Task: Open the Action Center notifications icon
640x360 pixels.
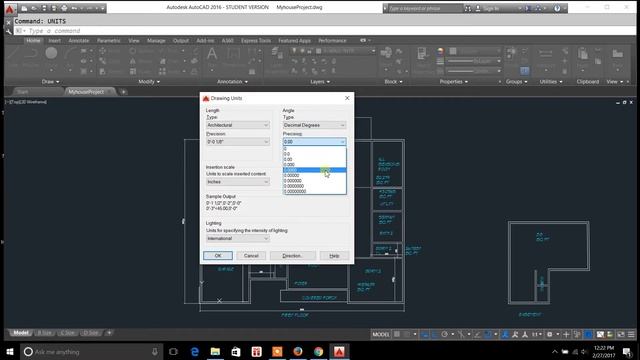Action: (x=627, y=351)
